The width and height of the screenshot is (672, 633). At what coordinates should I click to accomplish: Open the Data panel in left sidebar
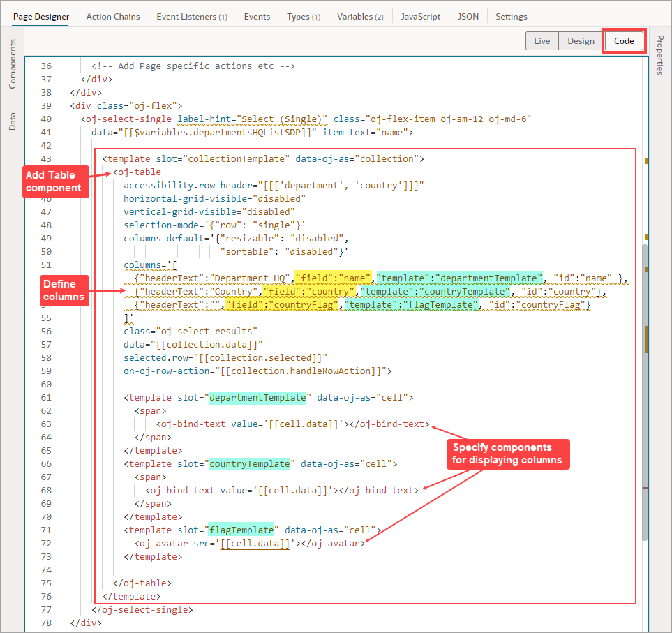[11, 119]
